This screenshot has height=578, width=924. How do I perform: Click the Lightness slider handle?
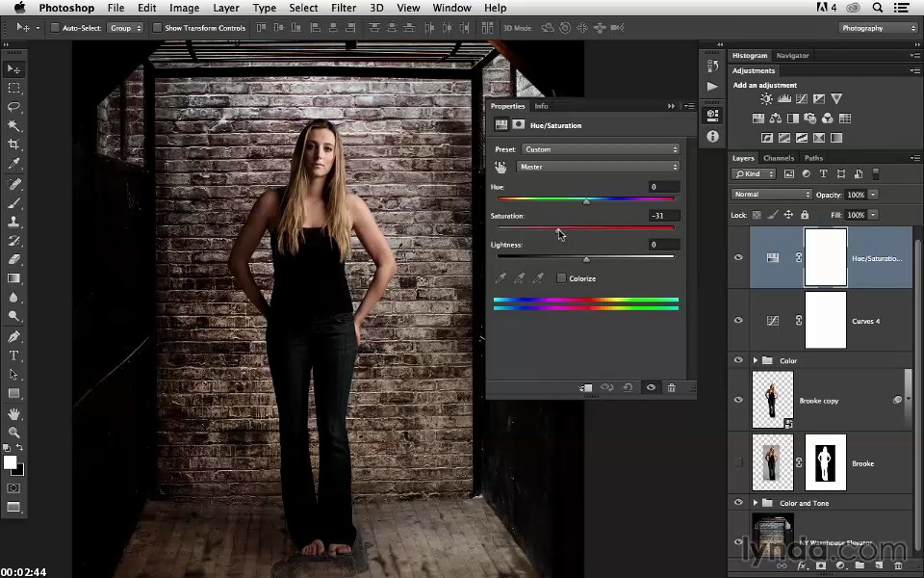586,259
